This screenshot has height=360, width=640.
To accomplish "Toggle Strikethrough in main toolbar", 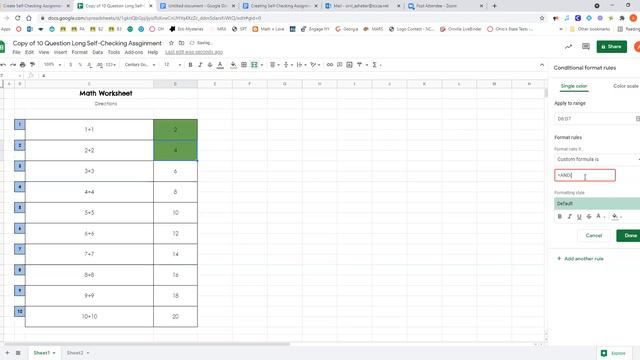I will pos(210,65).
